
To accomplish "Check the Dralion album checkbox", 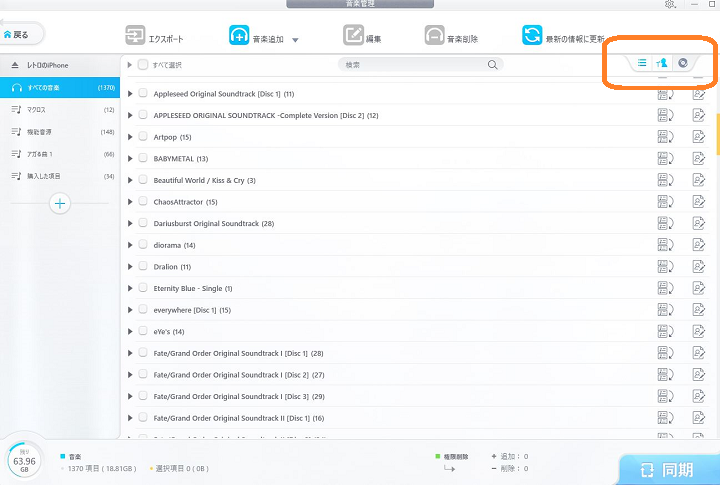I will coord(143,266).
